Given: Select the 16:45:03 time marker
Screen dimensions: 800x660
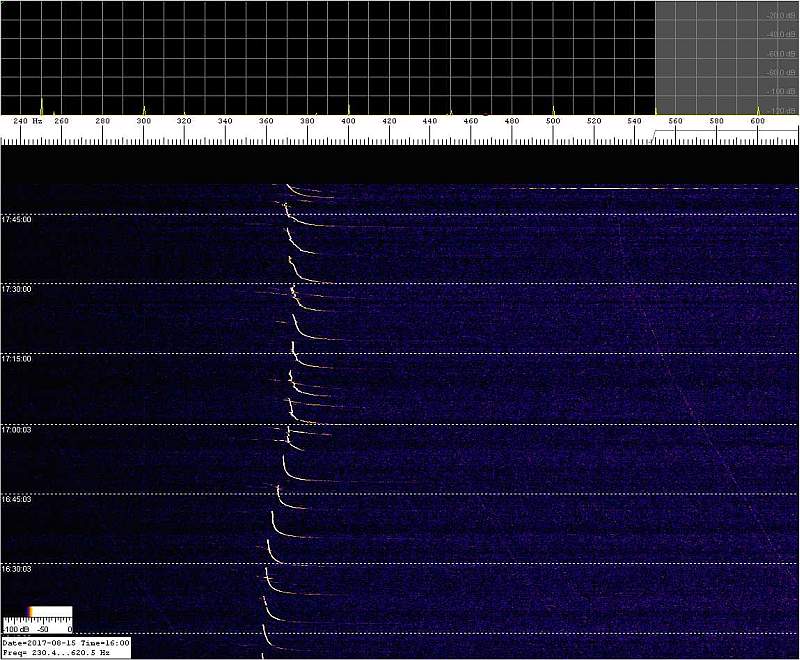Looking at the screenshot, I should pyautogui.click(x=17, y=499).
